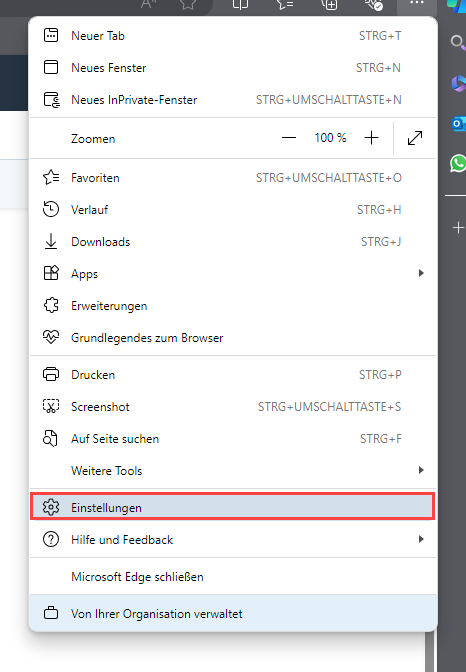Click Von Ihrer Organisation verwaltet
Viewport: 466px width, 672px height.
(x=233, y=614)
